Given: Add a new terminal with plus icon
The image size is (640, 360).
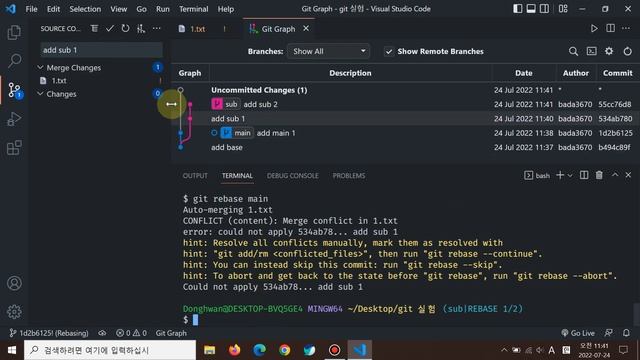Looking at the screenshot, I should click(x=560, y=175).
